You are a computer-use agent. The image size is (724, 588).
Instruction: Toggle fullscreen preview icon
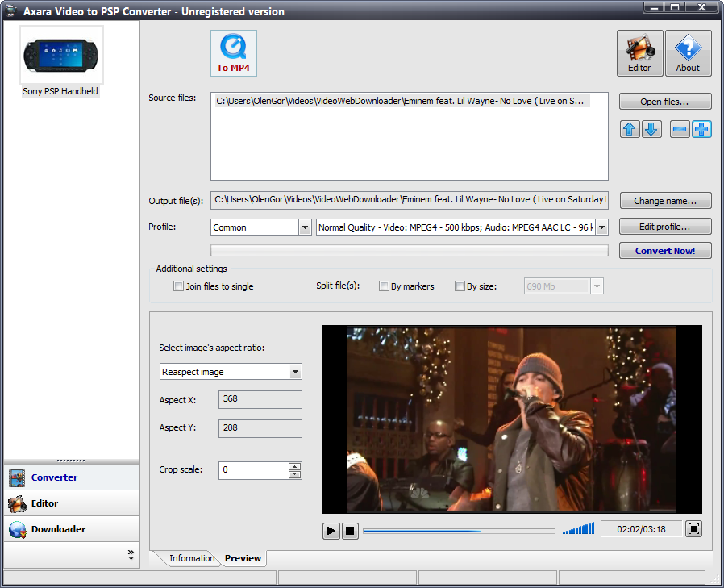(x=693, y=529)
